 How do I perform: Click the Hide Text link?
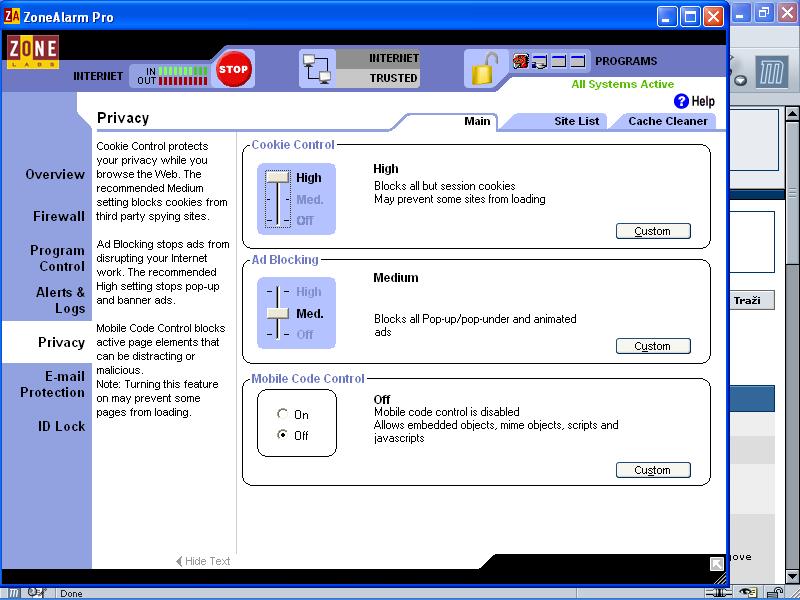click(x=207, y=561)
